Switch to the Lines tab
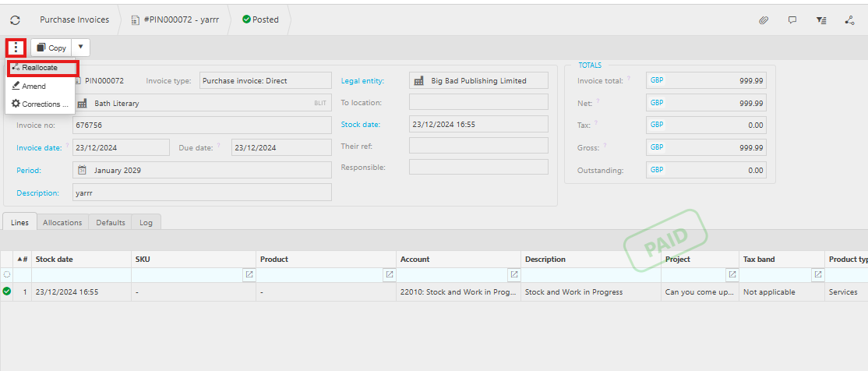 [20, 222]
